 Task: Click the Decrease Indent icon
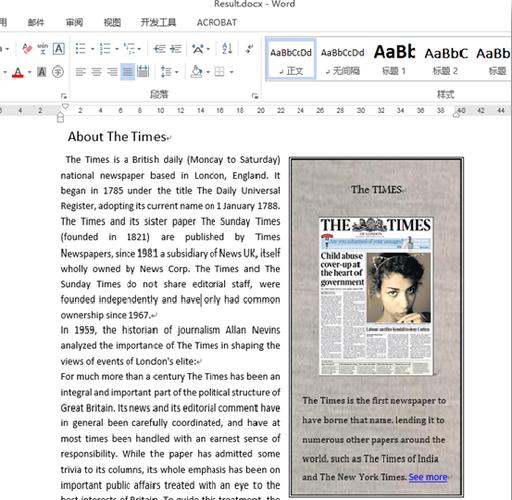[x=159, y=49]
